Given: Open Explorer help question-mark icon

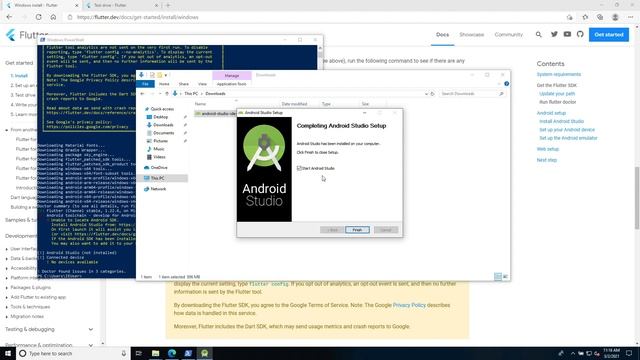Looking at the screenshot, I should pyautogui.click(x=506, y=84).
